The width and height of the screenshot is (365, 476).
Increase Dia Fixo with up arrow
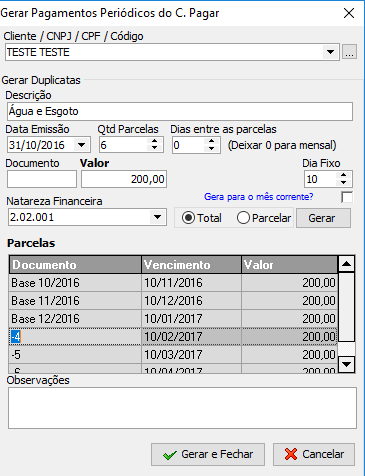click(x=343, y=175)
